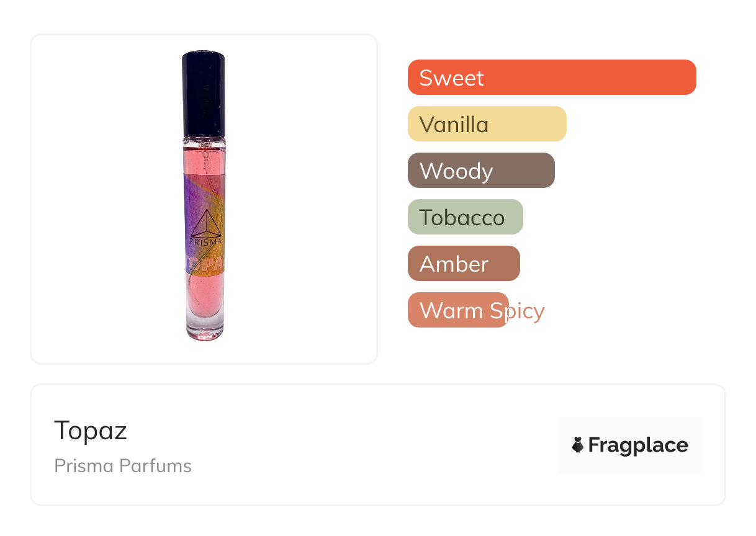Pick the green Tobacco accord bar
756x536 pixels.
pos(465,217)
